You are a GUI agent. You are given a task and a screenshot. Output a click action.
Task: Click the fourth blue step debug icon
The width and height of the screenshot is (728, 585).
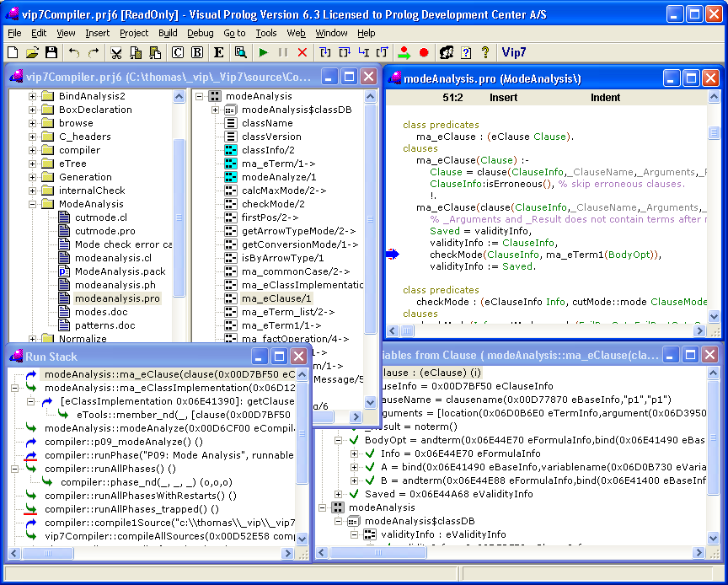pos(382,52)
